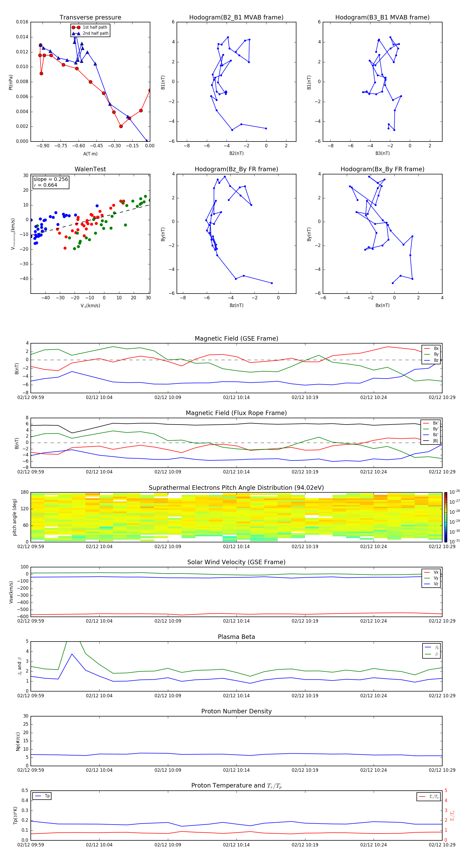
Task: Click the red 'Te/Tp' right axis label
Action: pyautogui.click(x=453, y=815)
